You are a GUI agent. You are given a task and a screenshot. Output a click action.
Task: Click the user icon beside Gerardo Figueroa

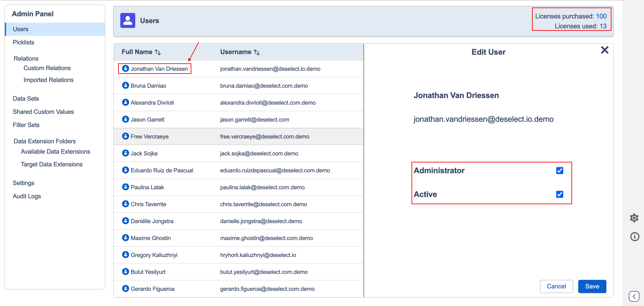[x=125, y=288]
